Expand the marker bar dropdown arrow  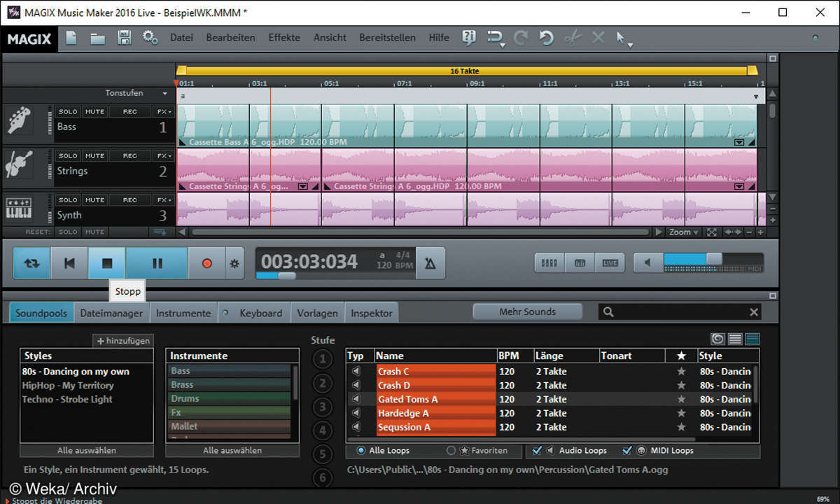coord(756,96)
